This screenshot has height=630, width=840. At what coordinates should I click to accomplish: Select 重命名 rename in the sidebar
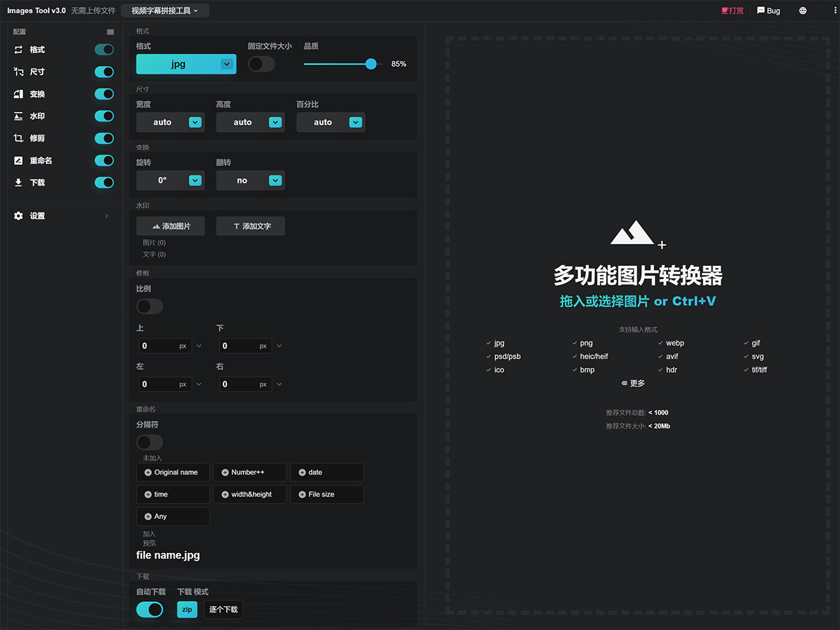pos(41,161)
